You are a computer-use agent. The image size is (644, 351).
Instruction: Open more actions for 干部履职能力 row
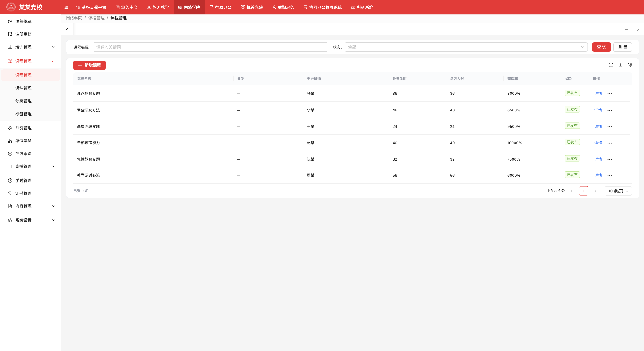point(610,143)
